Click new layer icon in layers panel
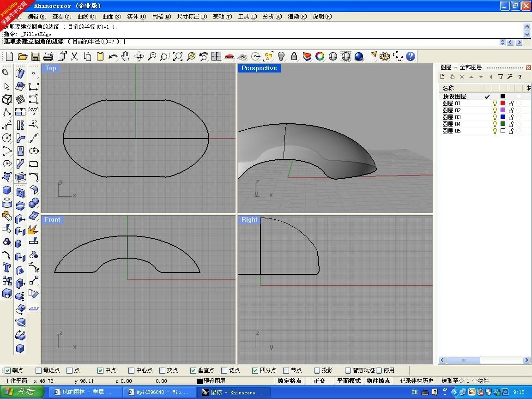532x399 pixels. 442,77
